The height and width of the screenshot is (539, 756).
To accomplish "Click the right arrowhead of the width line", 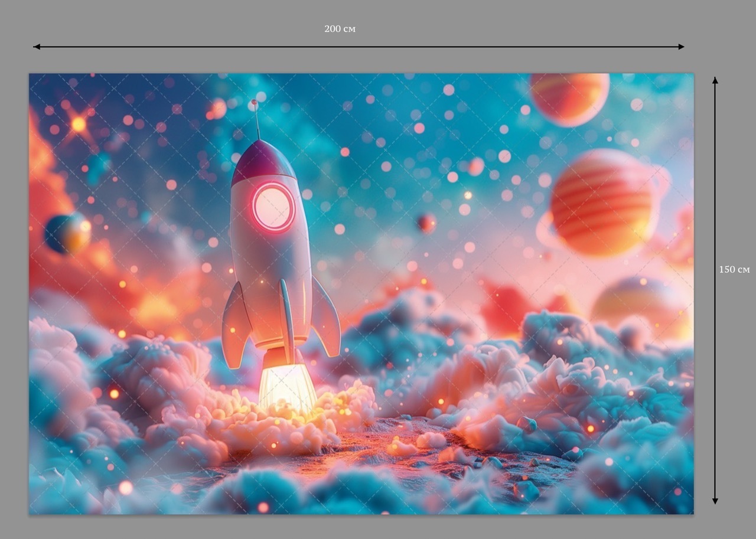I will [x=680, y=47].
